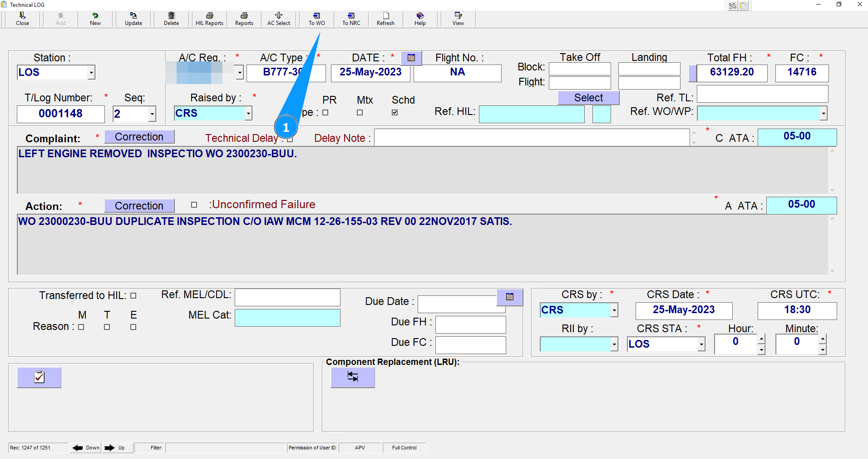Open the View menu in toolbar
Image resolution: width=868 pixels, height=459 pixels.
[458, 19]
